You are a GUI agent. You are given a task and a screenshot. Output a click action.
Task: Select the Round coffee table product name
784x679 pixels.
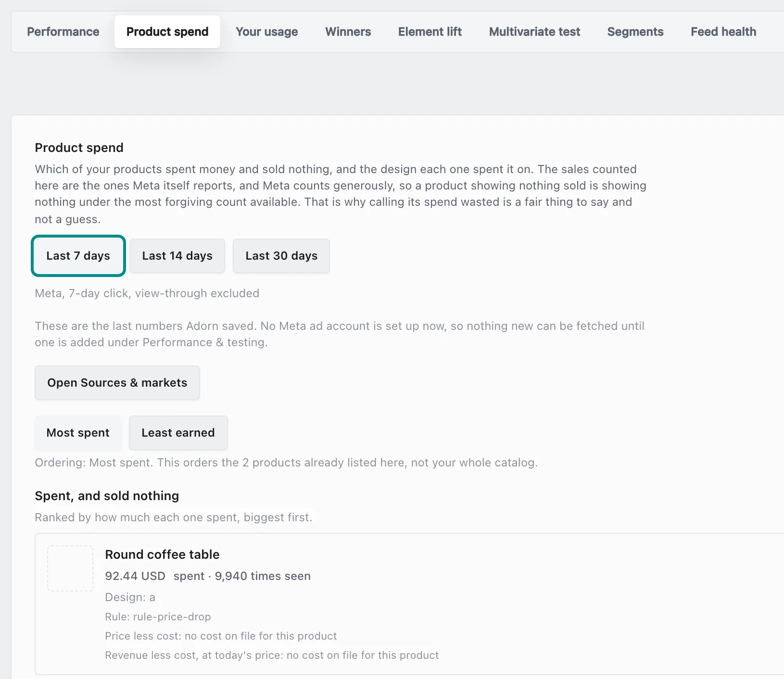tap(163, 554)
